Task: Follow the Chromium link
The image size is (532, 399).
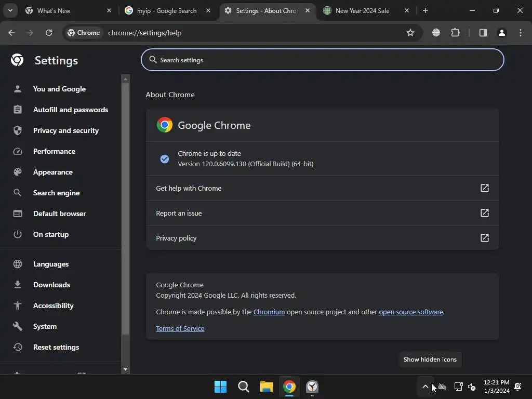Action: pyautogui.click(x=269, y=312)
